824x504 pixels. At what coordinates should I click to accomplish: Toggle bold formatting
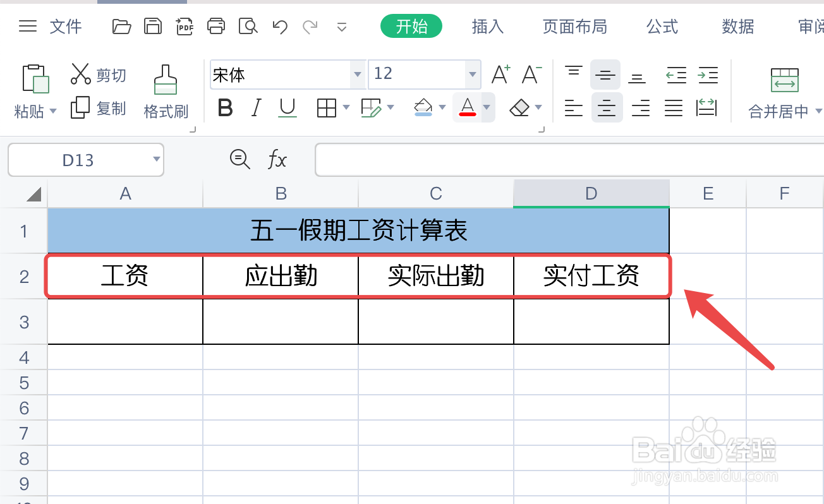point(225,108)
